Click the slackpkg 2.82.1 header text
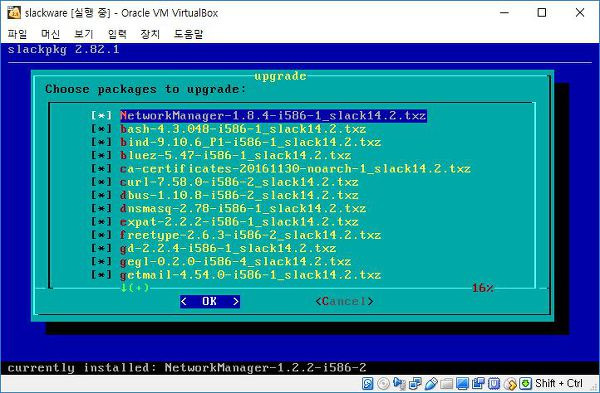 64,50
